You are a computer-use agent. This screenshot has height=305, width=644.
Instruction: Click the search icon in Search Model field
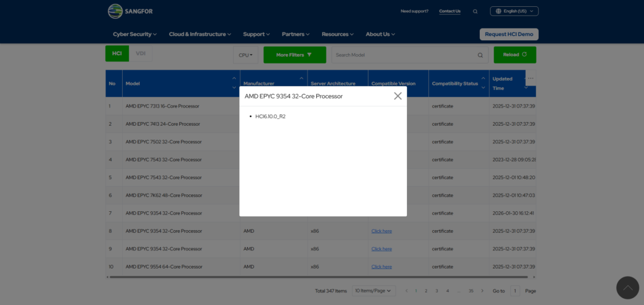click(480, 55)
